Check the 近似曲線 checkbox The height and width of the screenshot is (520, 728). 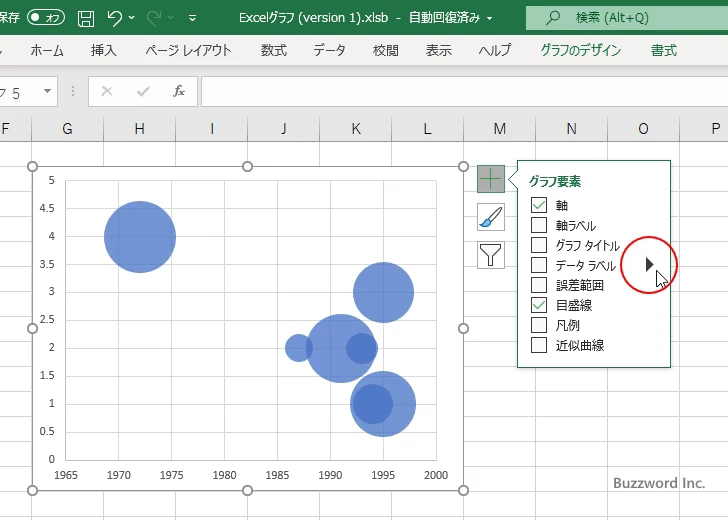click(x=539, y=345)
